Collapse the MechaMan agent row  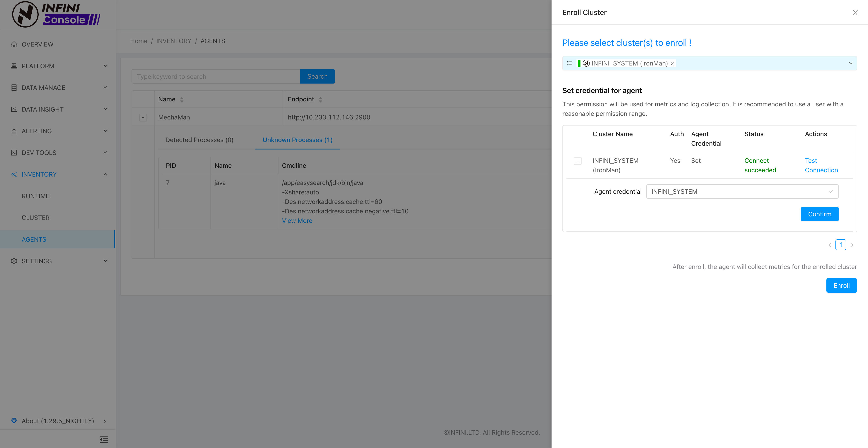pos(143,117)
